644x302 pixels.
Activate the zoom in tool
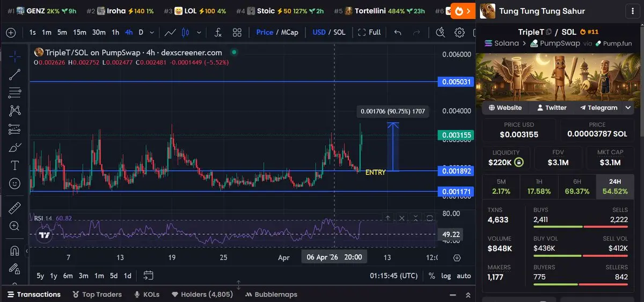15,226
